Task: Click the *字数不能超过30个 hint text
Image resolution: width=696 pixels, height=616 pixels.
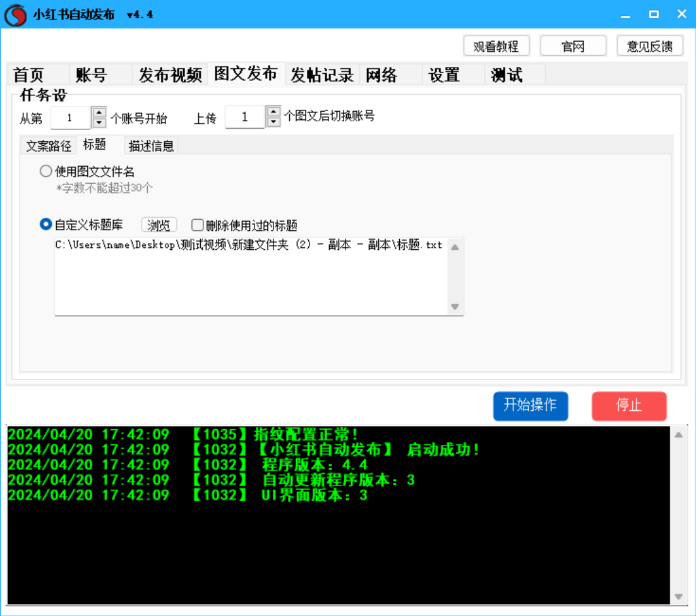Action: point(104,188)
